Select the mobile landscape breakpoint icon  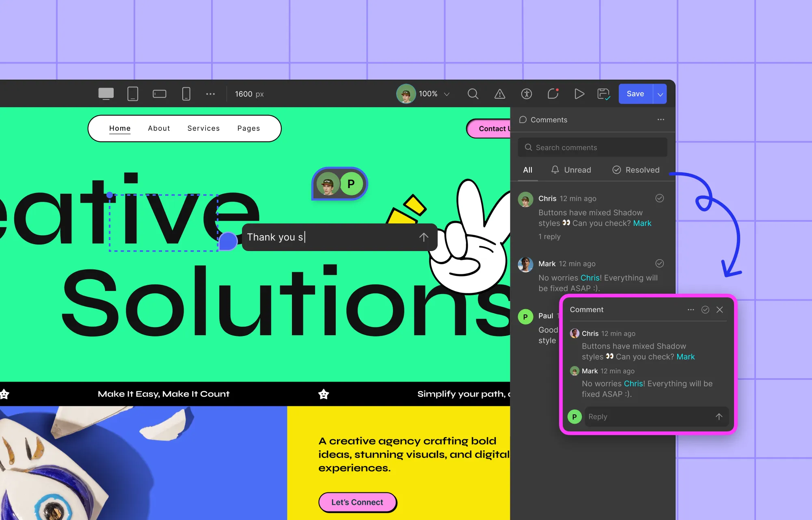click(x=160, y=94)
